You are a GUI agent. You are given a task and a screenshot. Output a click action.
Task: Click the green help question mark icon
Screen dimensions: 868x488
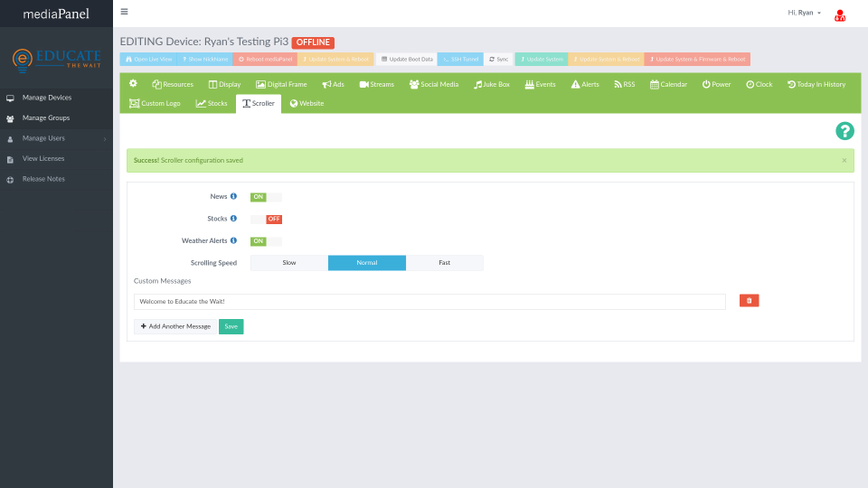(844, 132)
